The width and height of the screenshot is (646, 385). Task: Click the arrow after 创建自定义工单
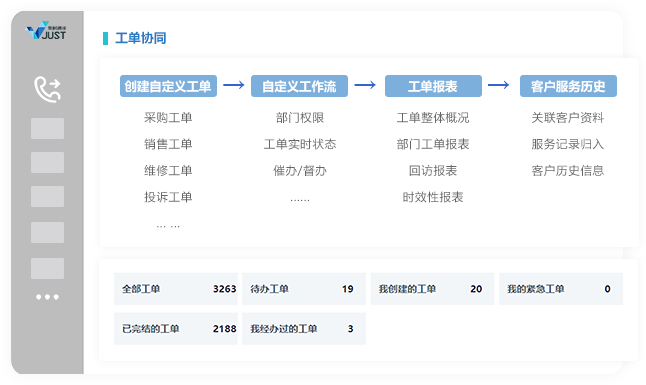click(x=234, y=85)
